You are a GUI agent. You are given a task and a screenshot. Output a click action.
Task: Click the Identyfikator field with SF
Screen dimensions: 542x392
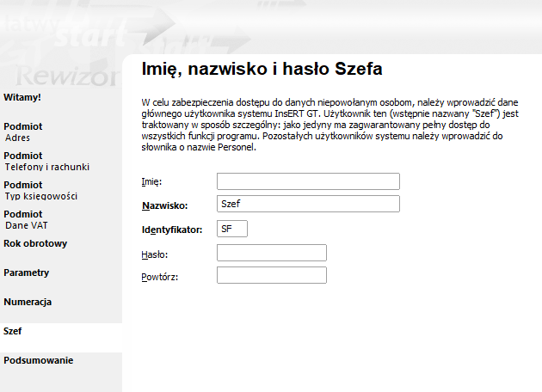pyautogui.click(x=232, y=229)
